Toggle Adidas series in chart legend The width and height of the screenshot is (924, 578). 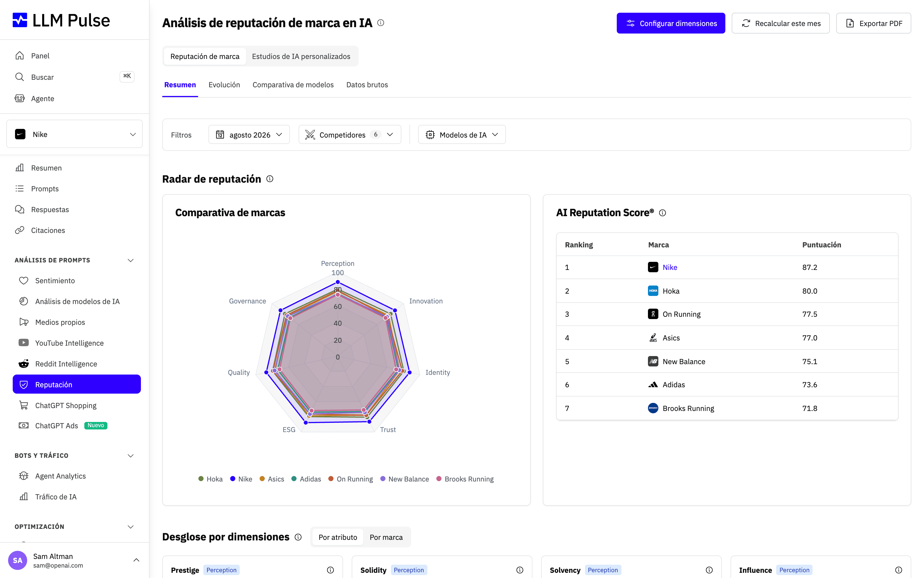click(x=306, y=479)
